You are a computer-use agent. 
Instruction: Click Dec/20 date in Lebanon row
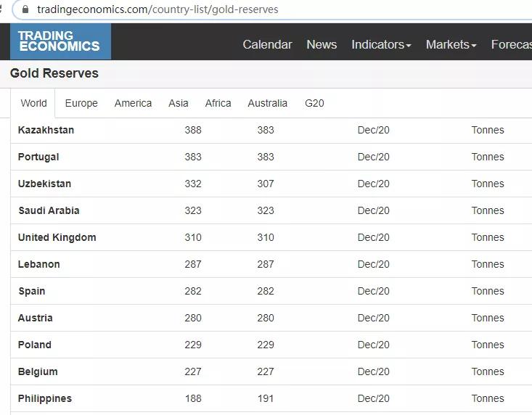374,264
